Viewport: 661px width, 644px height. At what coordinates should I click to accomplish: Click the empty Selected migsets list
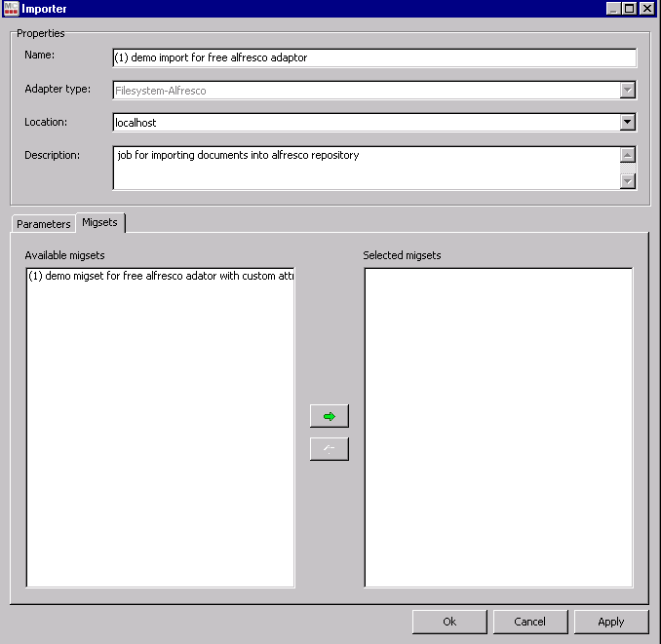498,427
